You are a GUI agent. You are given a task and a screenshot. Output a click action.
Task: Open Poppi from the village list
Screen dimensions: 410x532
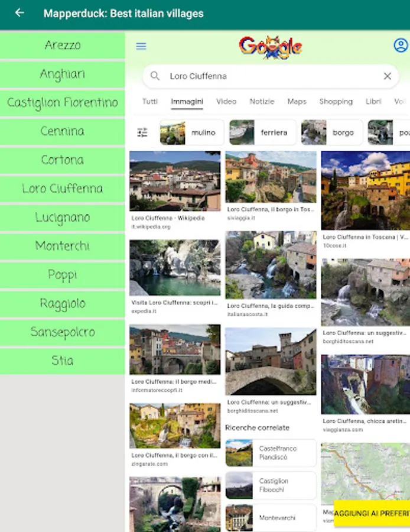tap(63, 274)
